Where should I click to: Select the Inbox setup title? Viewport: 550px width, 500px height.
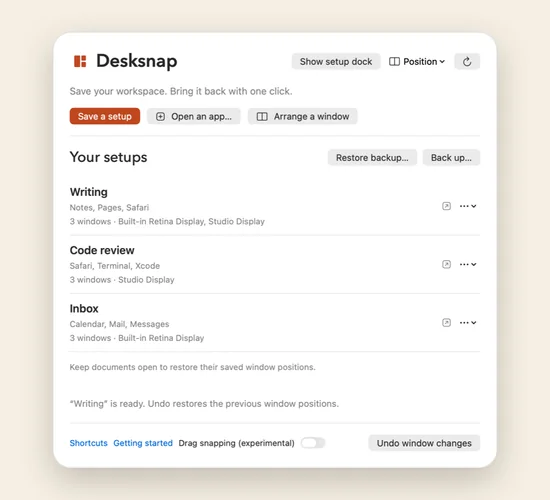pyautogui.click(x=84, y=308)
